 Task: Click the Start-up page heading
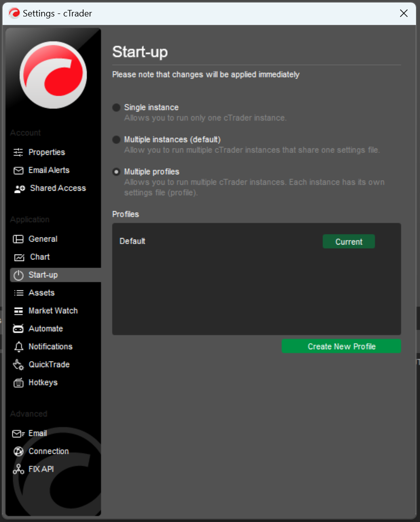click(140, 52)
